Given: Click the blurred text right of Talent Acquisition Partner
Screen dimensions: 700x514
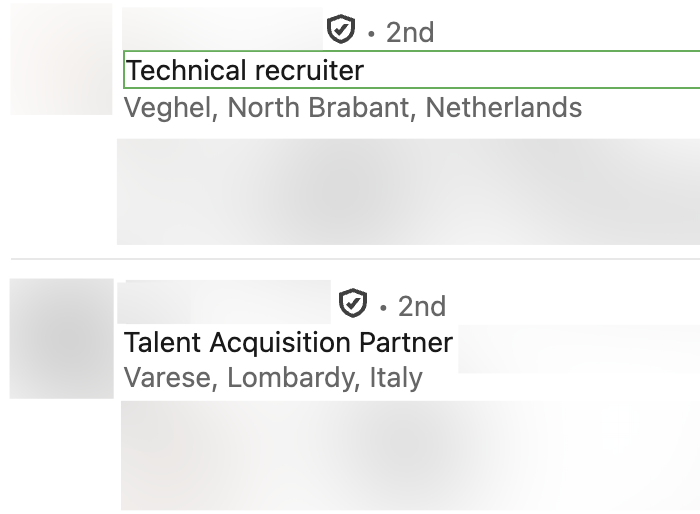Looking at the screenshot, I should (x=578, y=348).
